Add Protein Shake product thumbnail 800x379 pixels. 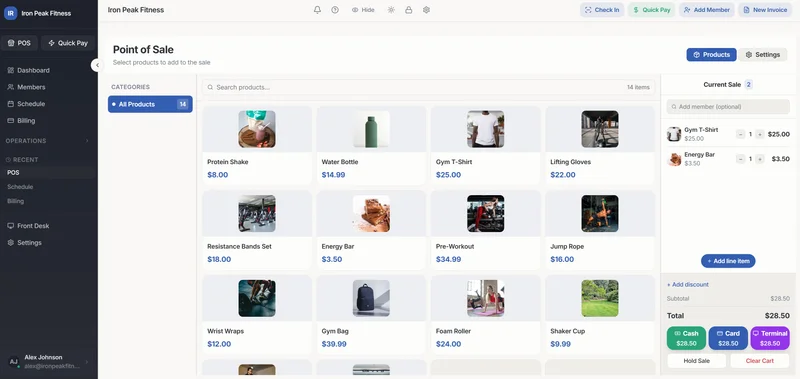tap(257, 130)
